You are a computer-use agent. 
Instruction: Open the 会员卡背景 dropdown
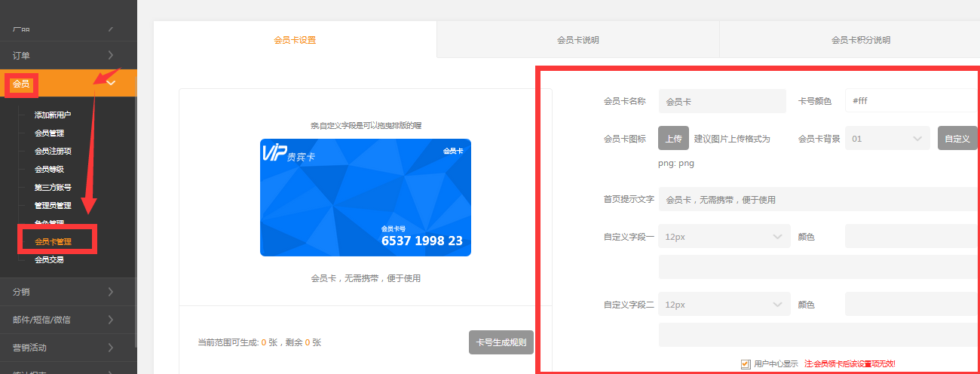pyautogui.click(x=887, y=139)
